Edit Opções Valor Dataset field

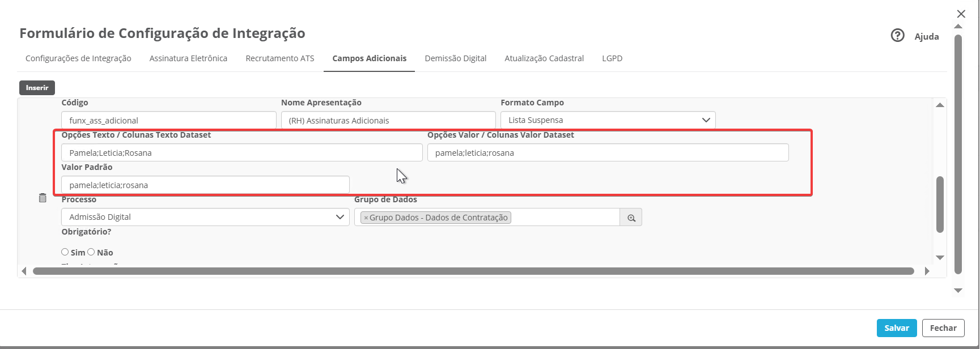click(608, 152)
